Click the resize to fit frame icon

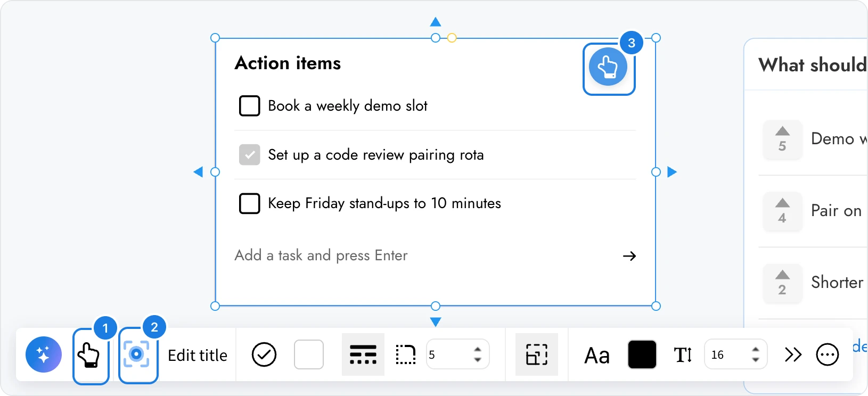pyautogui.click(x=537, y=354)
